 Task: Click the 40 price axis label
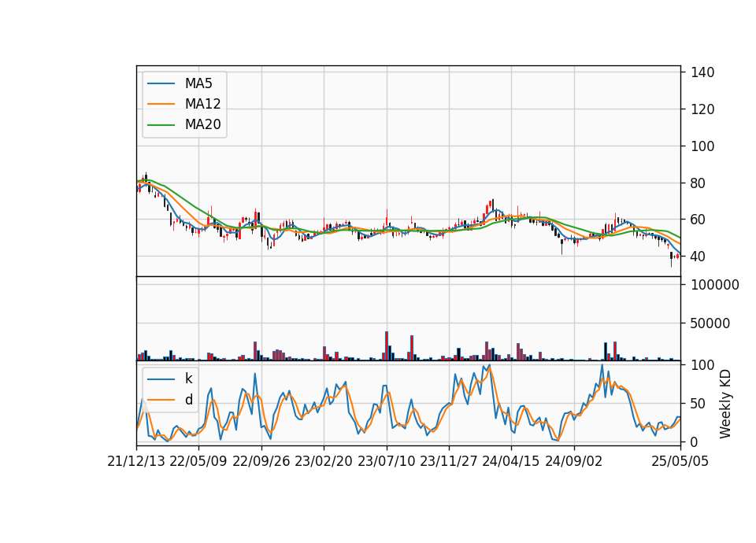tap(699, 257)
